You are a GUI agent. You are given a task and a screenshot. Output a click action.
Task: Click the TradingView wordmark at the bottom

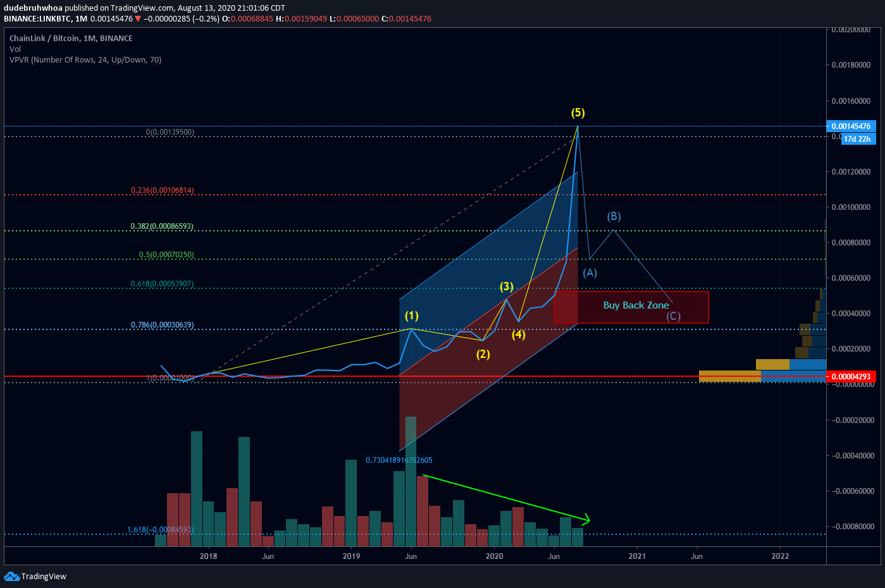tap(44, 576)
